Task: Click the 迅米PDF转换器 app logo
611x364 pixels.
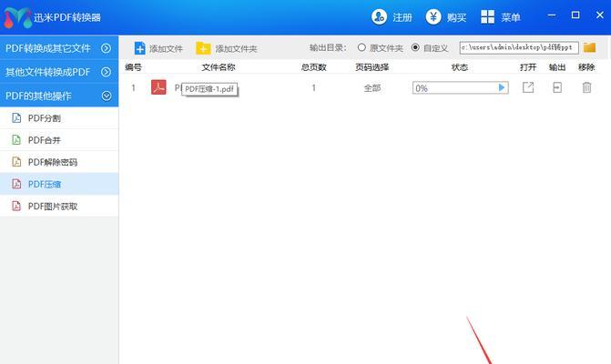Action: (17, 18)
